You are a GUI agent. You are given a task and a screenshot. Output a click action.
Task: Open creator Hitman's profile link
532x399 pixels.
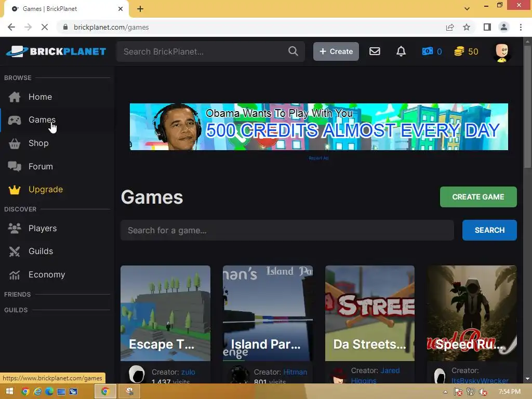point(295,372)
